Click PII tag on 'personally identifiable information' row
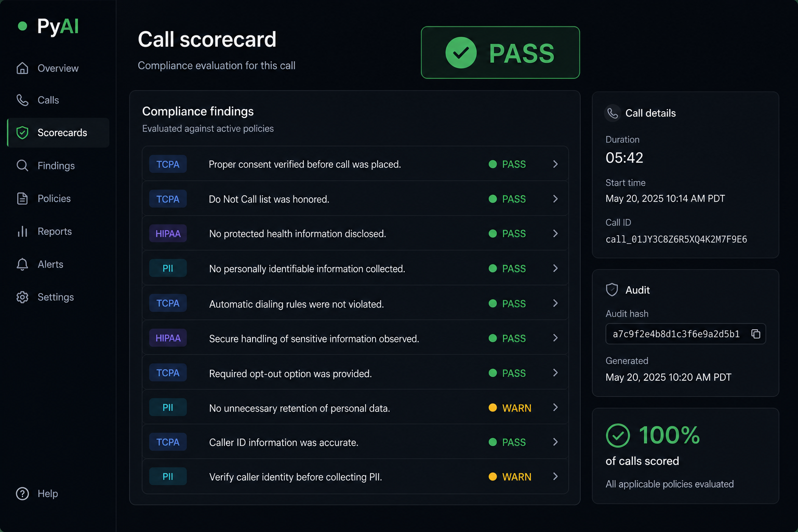The width and height of the screenshot is (798, 532). (x=168, y=269)
